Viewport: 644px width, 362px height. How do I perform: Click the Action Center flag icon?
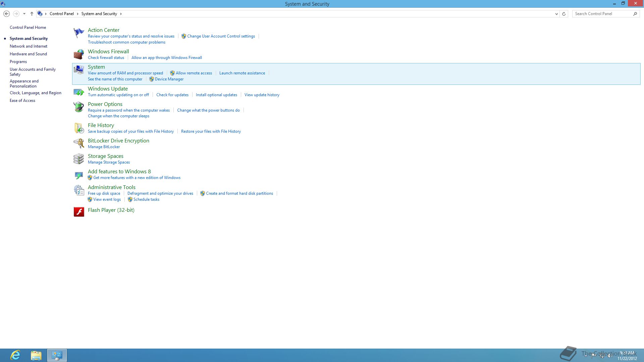pyautogui.click(x=78, y=33)
